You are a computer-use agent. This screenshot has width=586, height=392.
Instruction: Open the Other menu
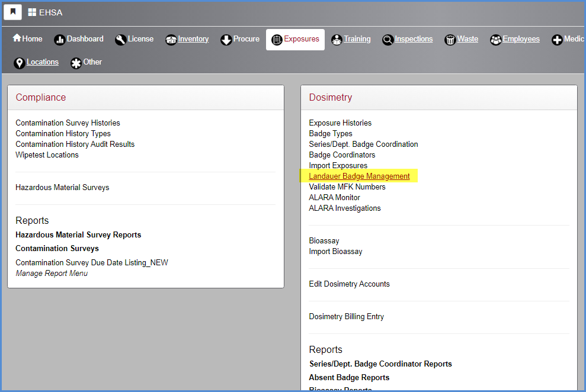pos(92,62)
